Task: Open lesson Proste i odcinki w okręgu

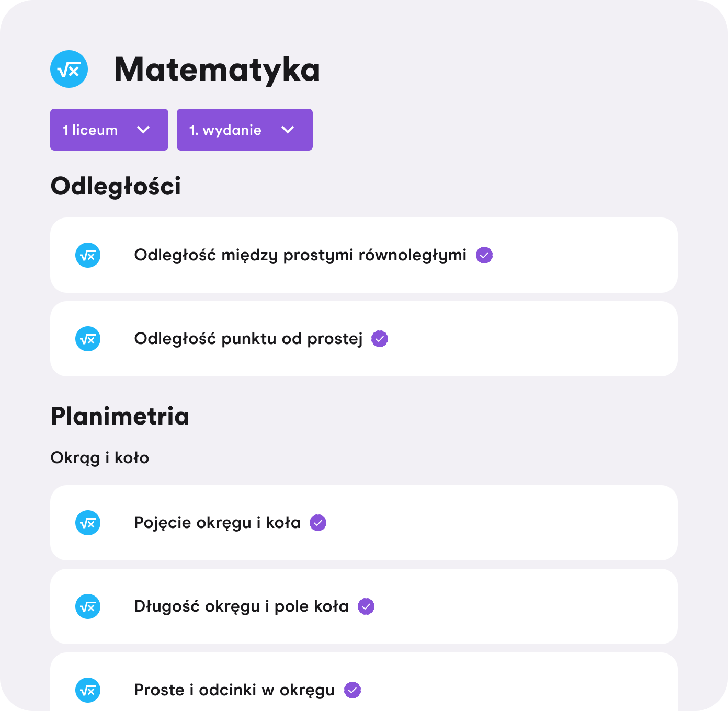Action: coord(234,690)
